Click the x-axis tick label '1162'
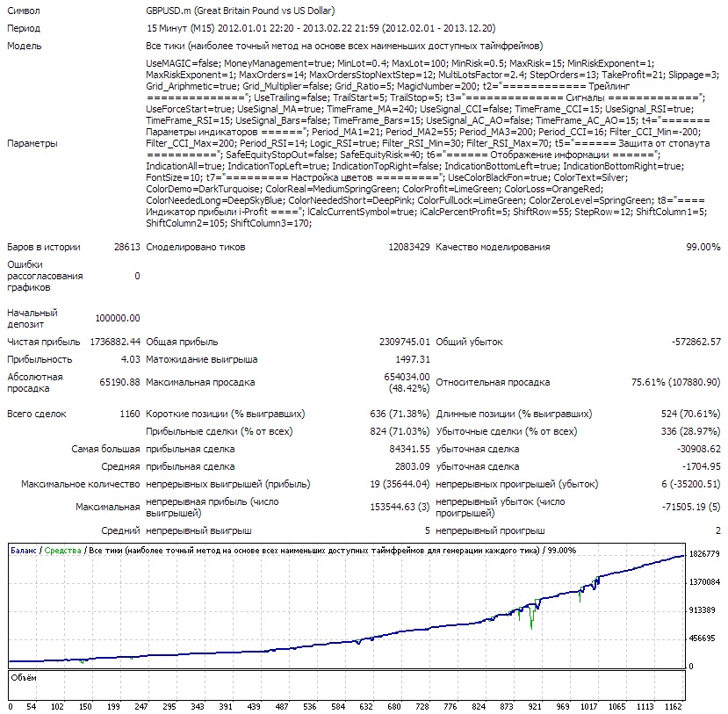 click(x=674, y=707)
